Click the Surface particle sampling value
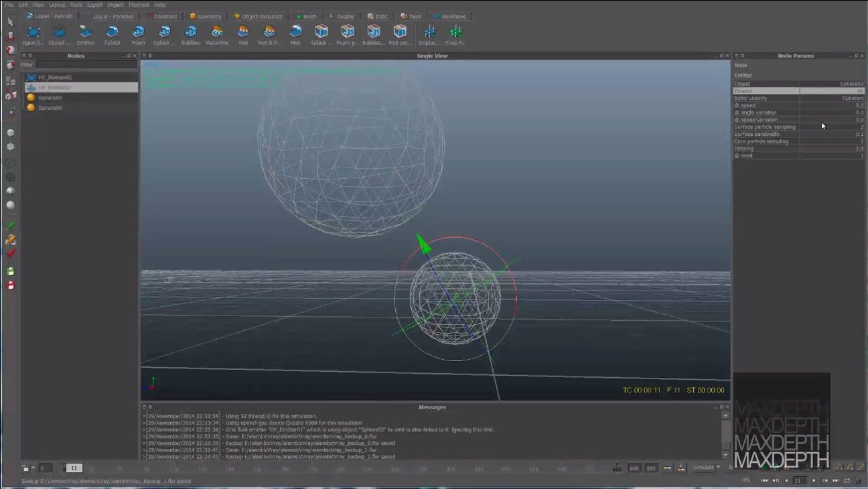 tap(832, 127)
